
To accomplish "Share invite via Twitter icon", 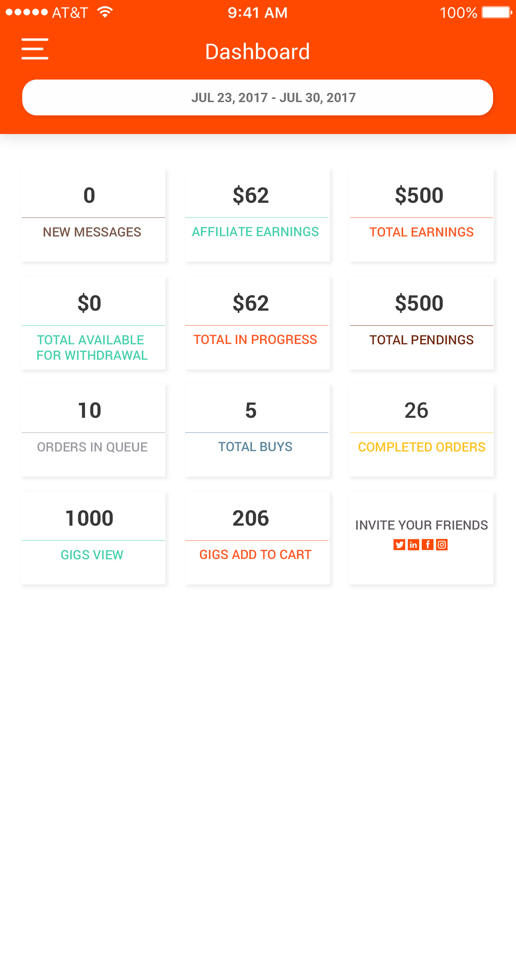I will pyautogui.click(x=399, y=545).
